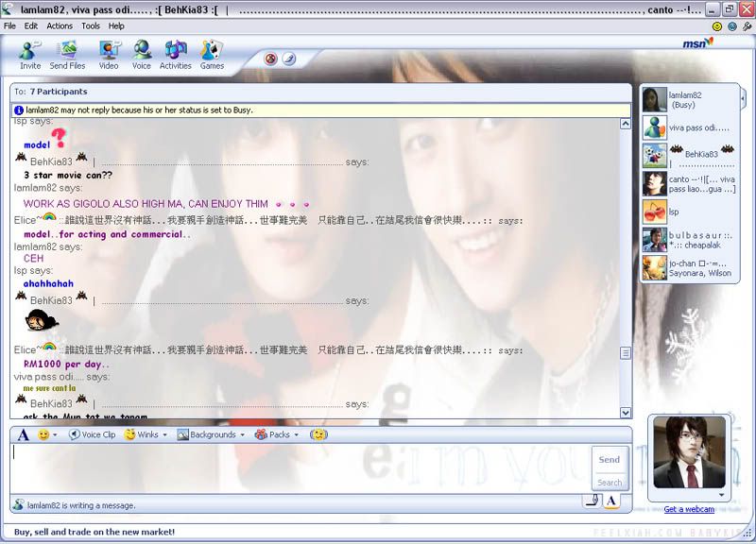
Task: Click BehKia83's avatar in participants list
Action: [654, 156]
